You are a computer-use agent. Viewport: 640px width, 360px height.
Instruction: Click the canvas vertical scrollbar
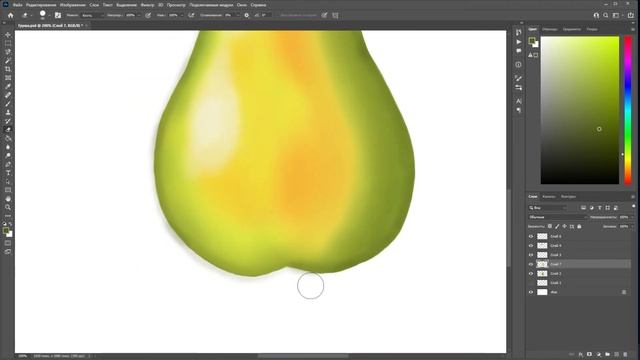(x=509, y=228)
